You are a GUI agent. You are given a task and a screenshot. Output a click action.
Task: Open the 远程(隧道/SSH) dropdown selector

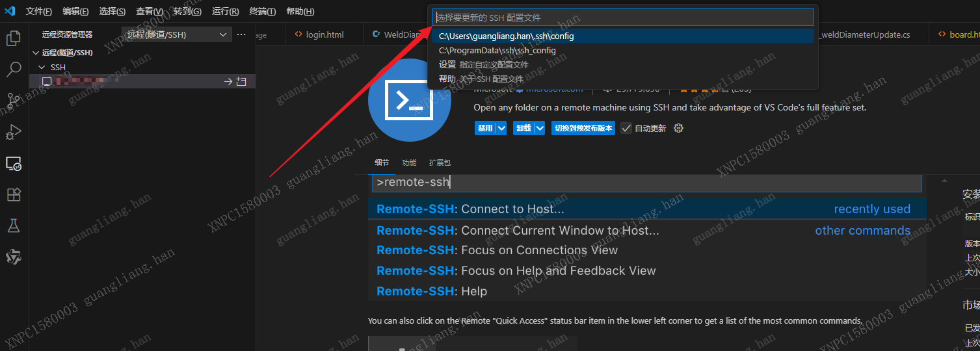click(x=176, y=34)
